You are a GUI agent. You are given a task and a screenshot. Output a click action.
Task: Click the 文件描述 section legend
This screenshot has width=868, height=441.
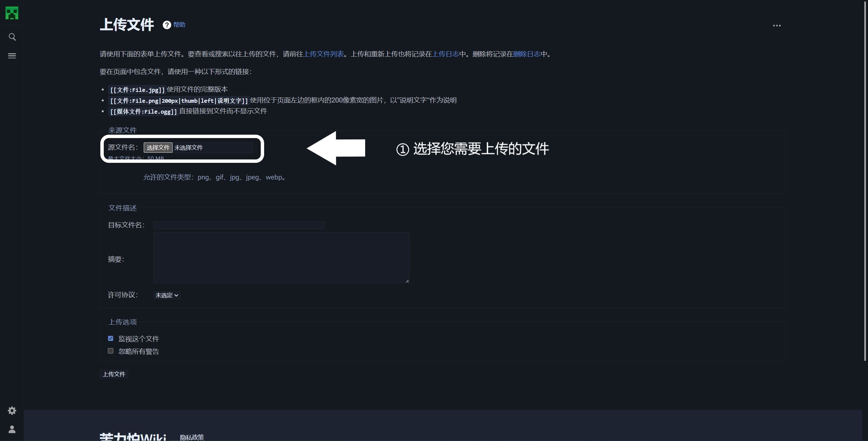[x=122, y=208]
